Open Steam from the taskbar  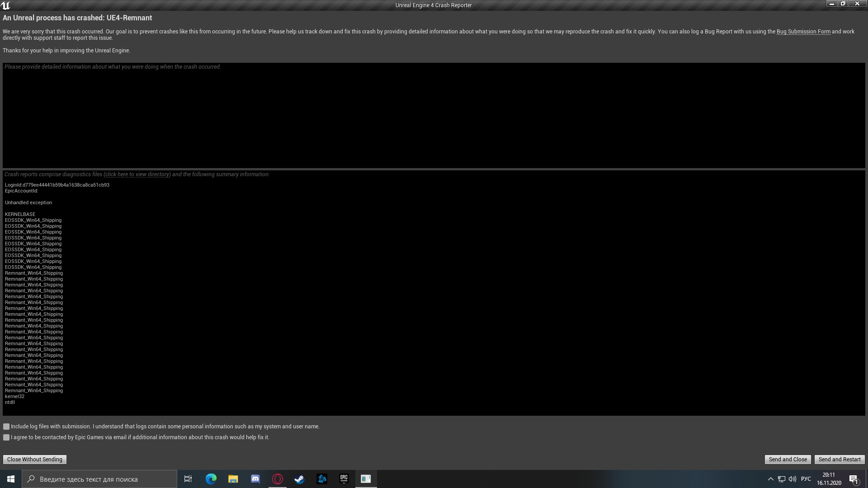coord(299,479)
